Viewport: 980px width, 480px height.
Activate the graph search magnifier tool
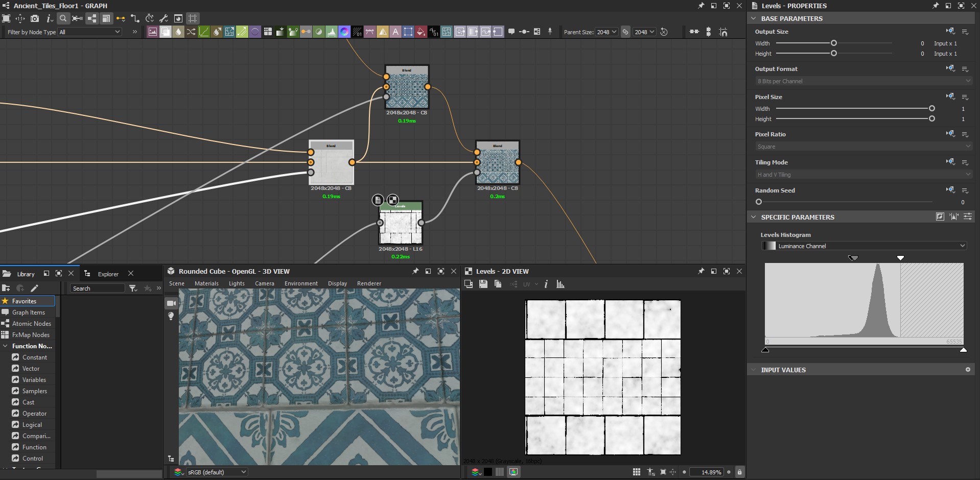point(63,18)
